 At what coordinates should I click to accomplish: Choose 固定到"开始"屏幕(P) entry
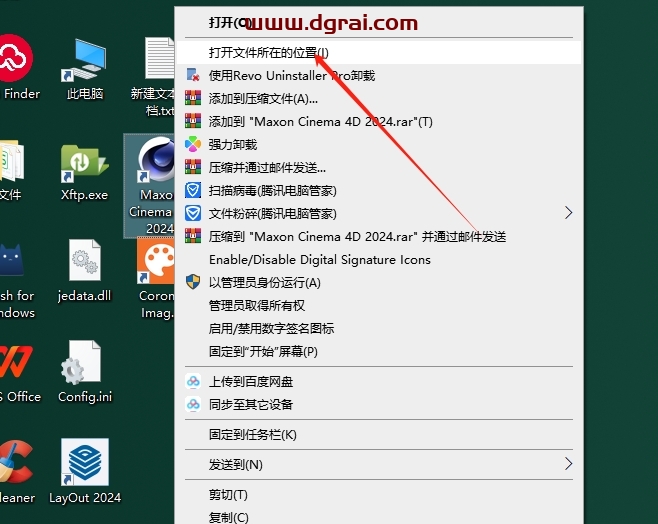click(x=379, y=351)
